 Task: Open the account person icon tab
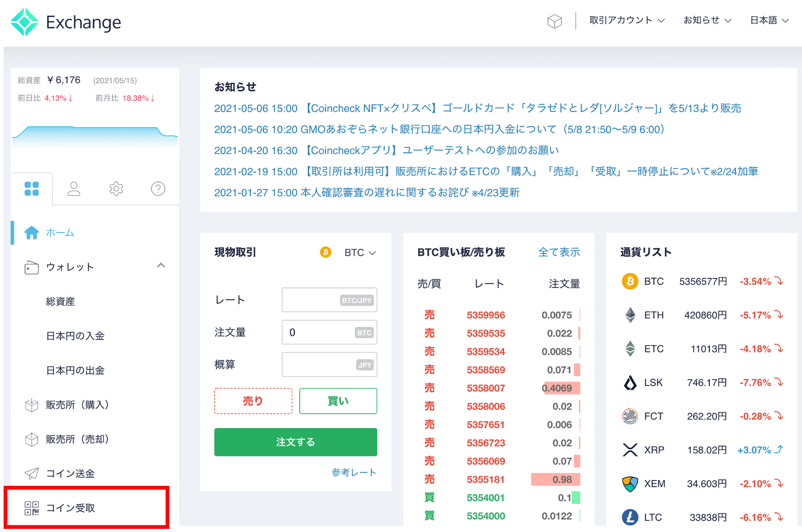point(74,189)
